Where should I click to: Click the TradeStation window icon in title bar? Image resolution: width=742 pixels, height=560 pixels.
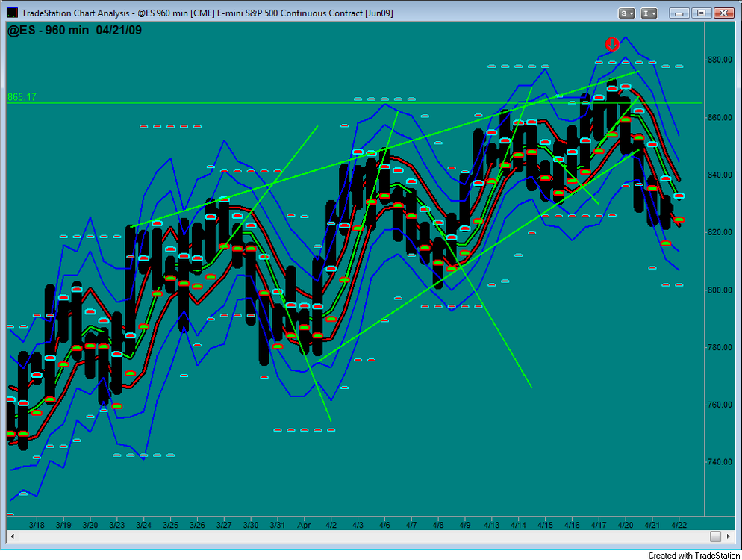click(12, 13)
